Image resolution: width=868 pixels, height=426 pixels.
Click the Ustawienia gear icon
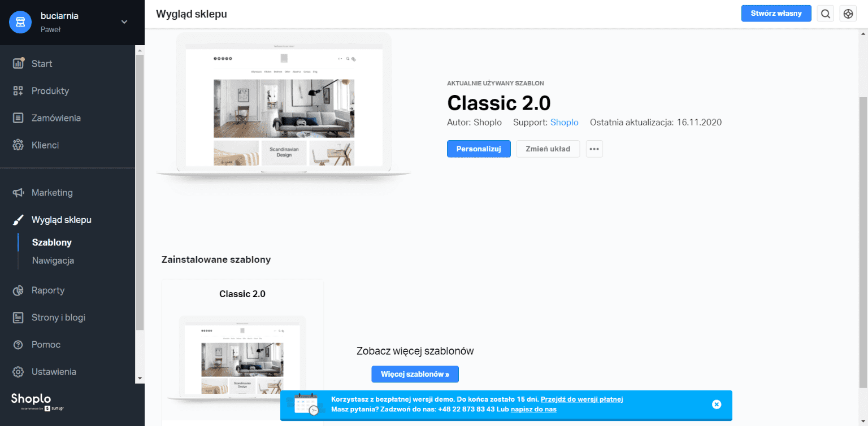pos(18,372)
